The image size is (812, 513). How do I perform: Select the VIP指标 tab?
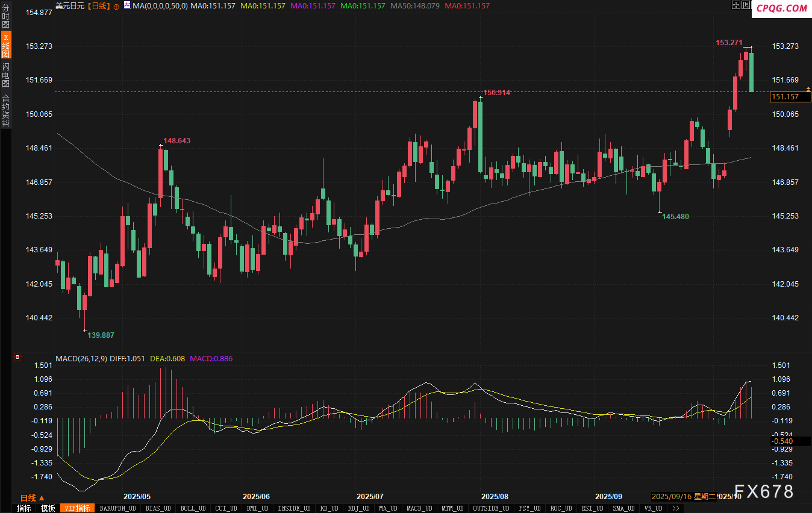pos(78,508)
